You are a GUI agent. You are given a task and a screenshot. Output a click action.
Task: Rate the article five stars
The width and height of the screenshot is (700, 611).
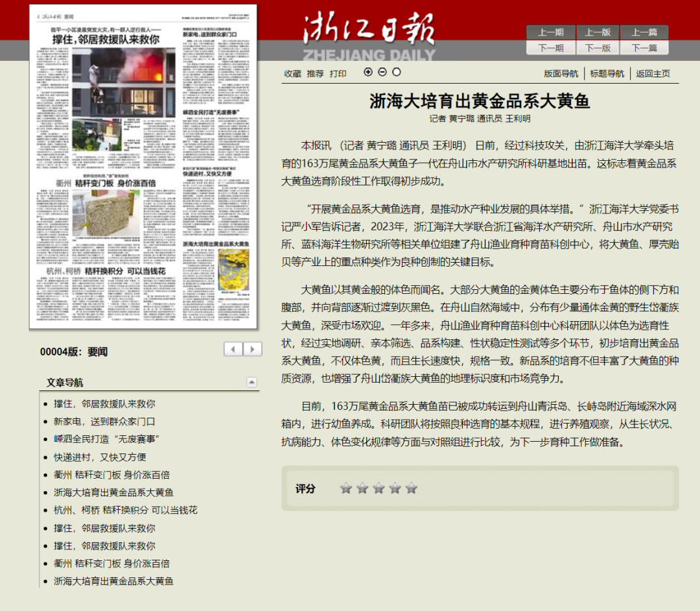pos(411,488)
